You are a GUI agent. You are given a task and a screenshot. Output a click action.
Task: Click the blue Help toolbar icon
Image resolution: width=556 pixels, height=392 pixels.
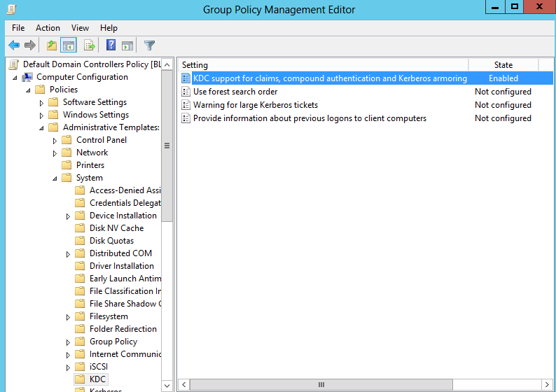coord(111,45)
